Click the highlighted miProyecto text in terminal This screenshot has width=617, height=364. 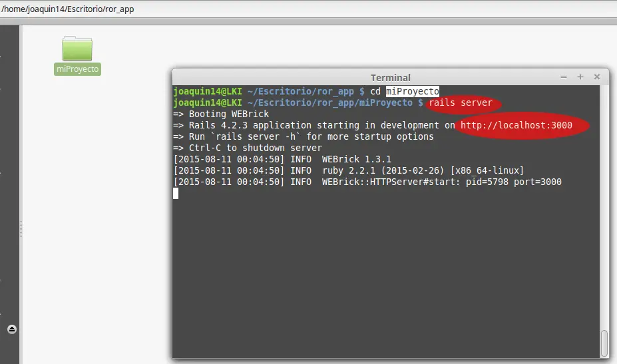pyautogui.click(x=413, y=91)
